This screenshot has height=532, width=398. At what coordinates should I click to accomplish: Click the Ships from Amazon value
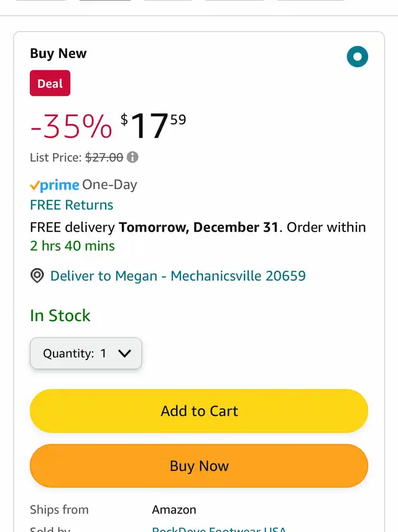174,510
